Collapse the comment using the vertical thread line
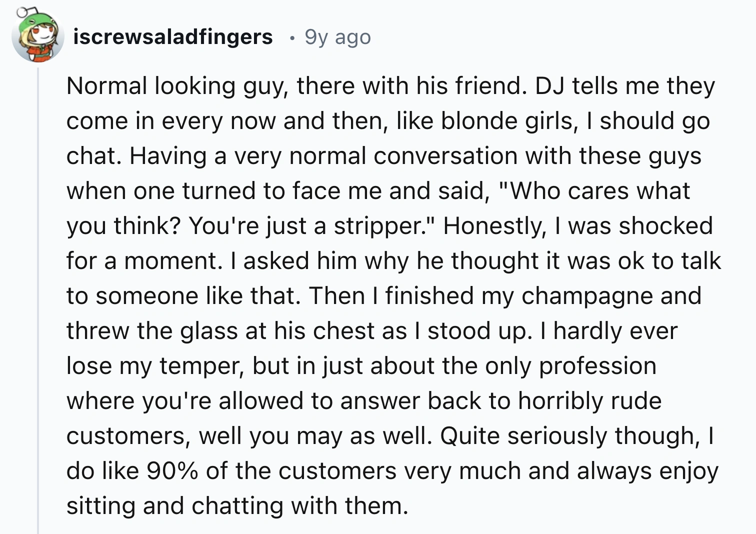This screenshot has height=534, width=756. tap(38, 300)
